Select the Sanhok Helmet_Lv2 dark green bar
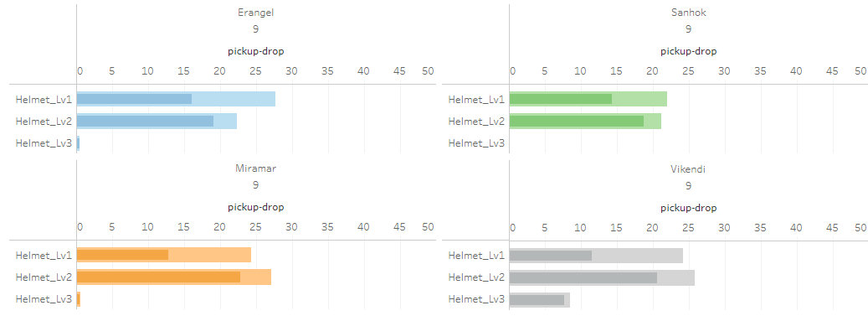 point(577,121)
